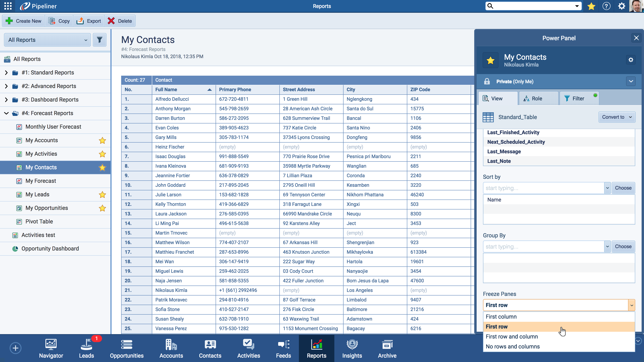Viewport: 644px width, 362px height.
Task: Open the Insights section in bottom bar
Action: [352, 348]
